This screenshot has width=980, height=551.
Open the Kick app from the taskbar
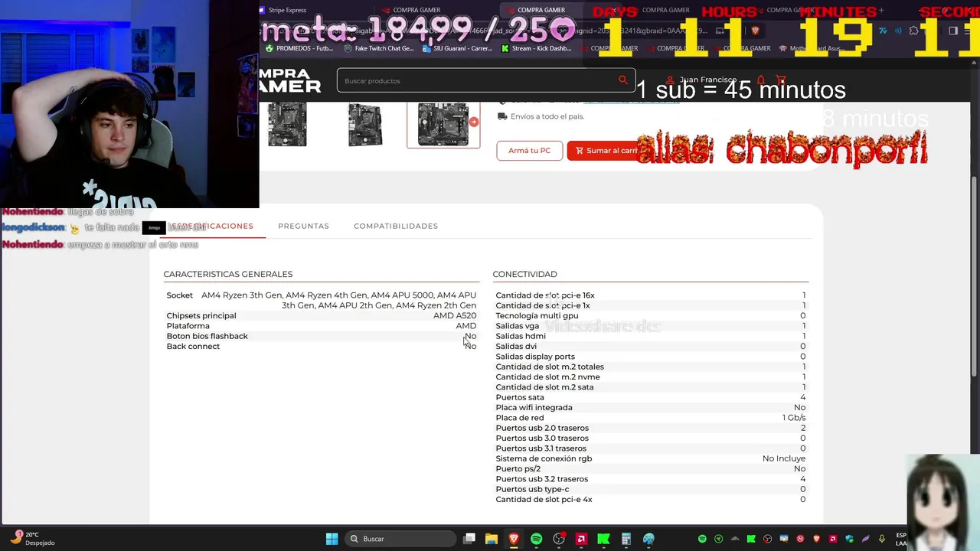point(603,539)
